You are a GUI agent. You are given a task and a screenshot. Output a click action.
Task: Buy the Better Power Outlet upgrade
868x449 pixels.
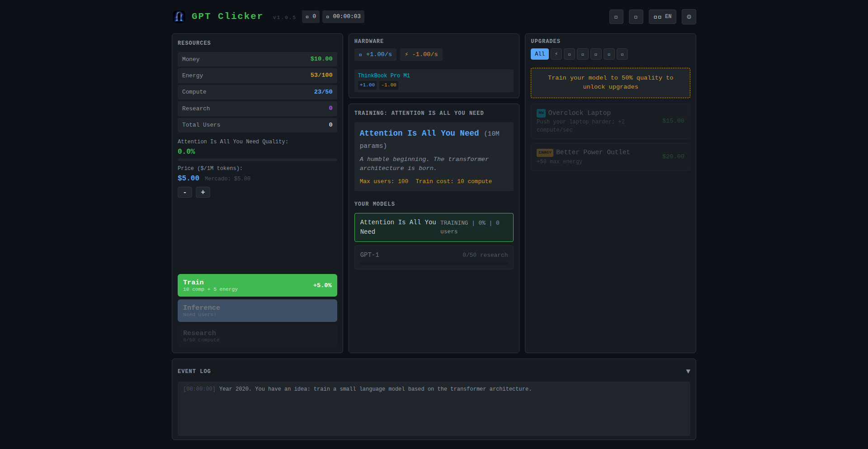(x=610, y=157)
